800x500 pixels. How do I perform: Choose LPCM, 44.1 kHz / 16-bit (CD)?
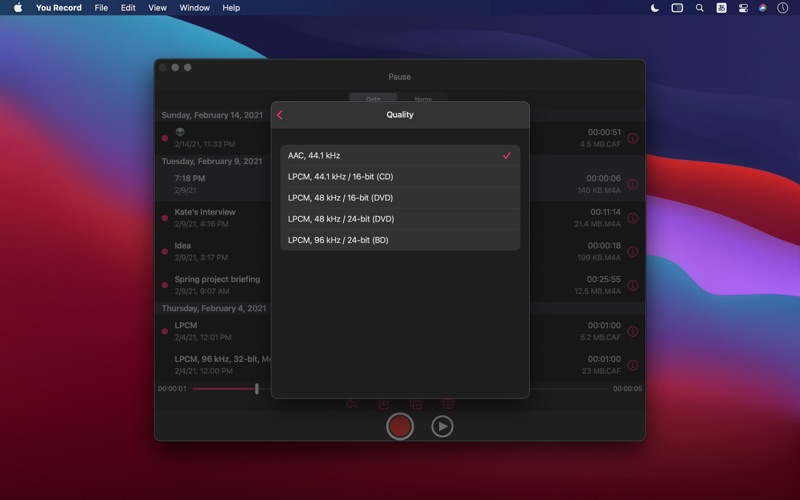point(400,177)
